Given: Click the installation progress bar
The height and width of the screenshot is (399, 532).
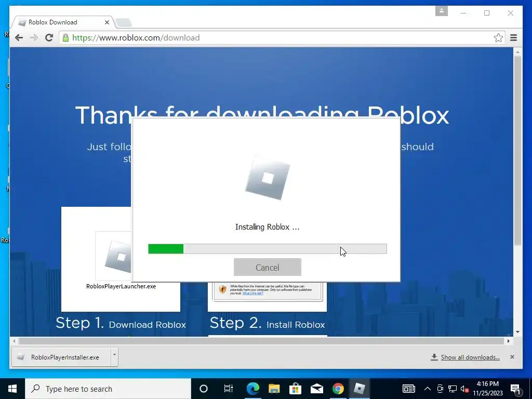Looking at the screenshot, I should pos(268,249).
